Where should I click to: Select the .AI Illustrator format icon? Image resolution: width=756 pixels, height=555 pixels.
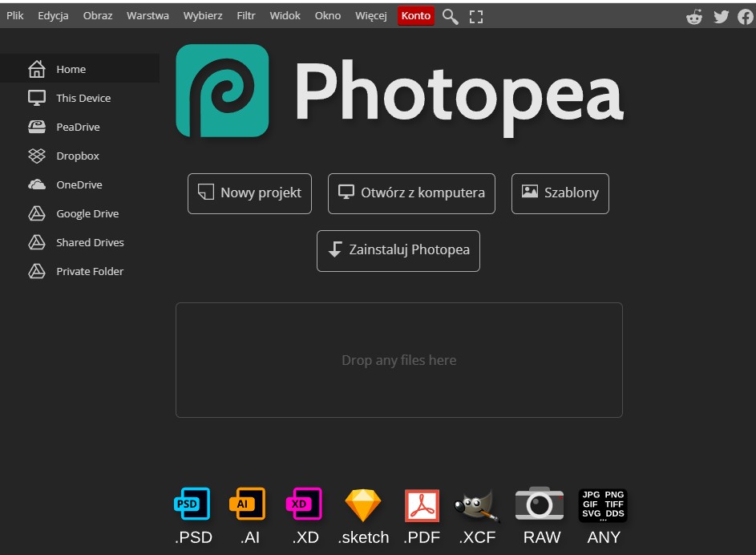click(248, 504)
